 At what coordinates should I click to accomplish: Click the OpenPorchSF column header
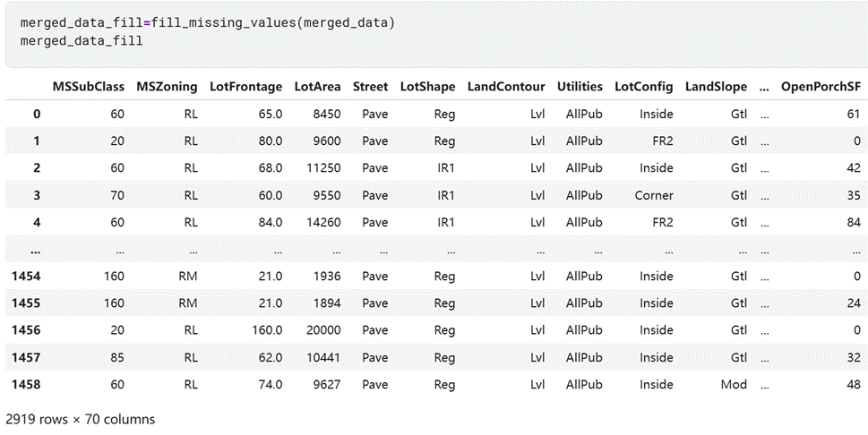tap(821, 87)
